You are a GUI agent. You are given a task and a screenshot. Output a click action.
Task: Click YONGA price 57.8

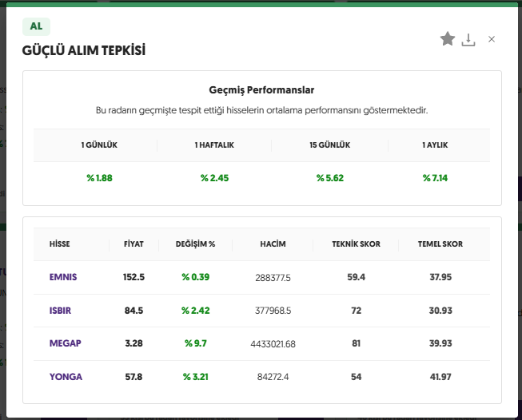133,377
